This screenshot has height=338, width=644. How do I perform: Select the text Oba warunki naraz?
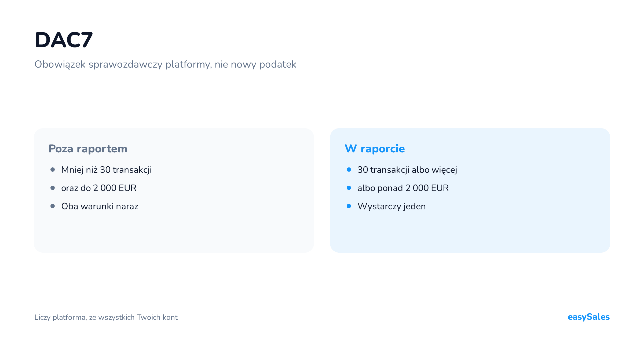click(100, 206)
